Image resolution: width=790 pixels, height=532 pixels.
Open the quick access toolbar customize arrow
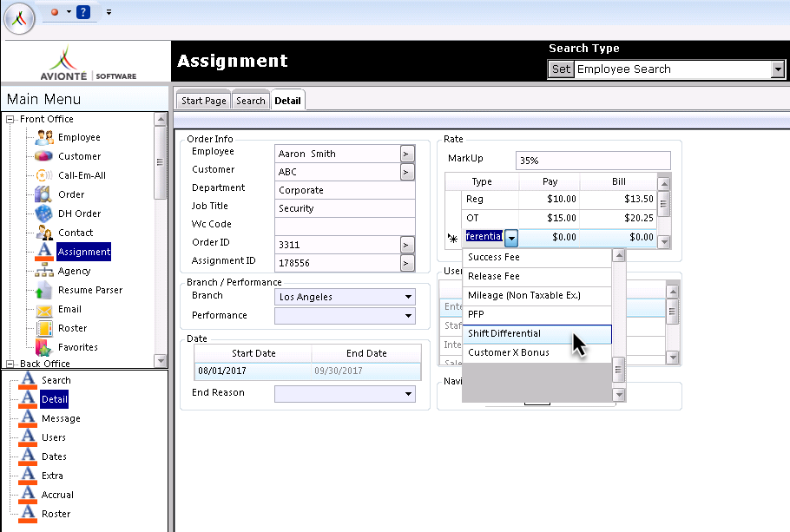tap(109, 12)
